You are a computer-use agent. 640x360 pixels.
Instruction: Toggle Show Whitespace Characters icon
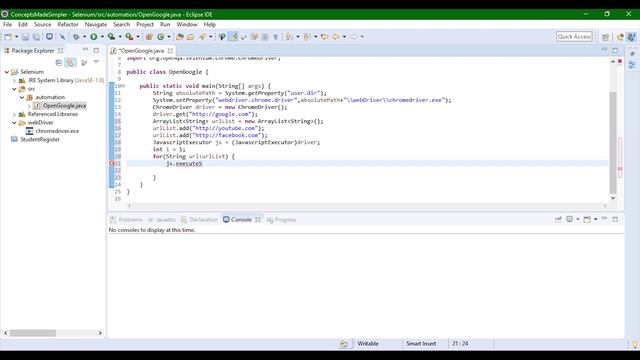276,37
